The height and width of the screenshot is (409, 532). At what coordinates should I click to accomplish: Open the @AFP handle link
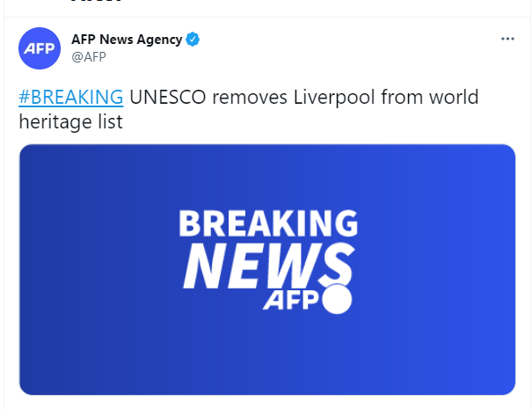point(88,56)
